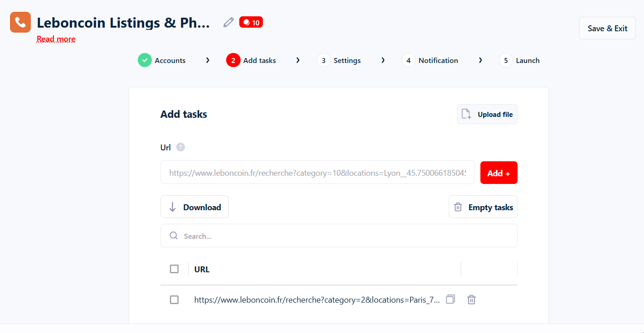Focus the Url input field

click(318, 172)
